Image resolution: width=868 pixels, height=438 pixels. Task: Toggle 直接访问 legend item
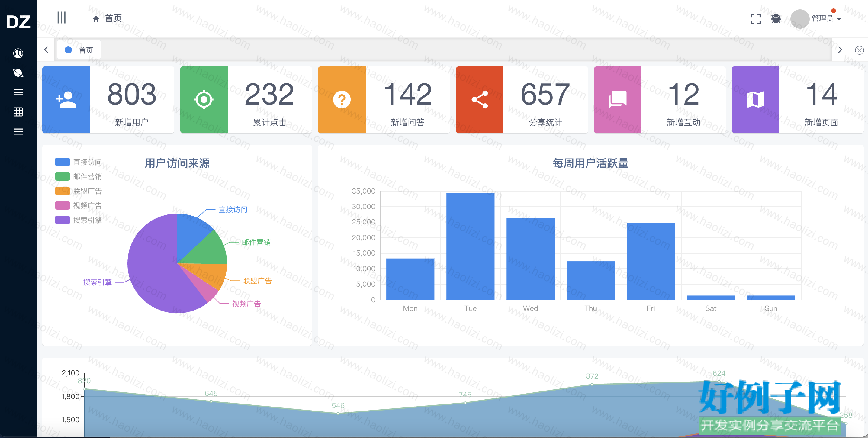(x=79, y=162)
